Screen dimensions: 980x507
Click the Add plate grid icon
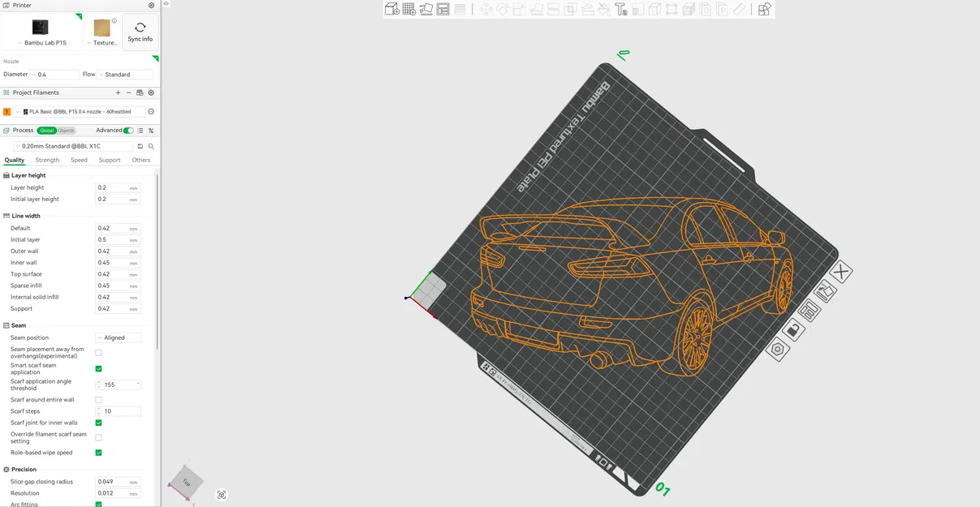point(409,10)
